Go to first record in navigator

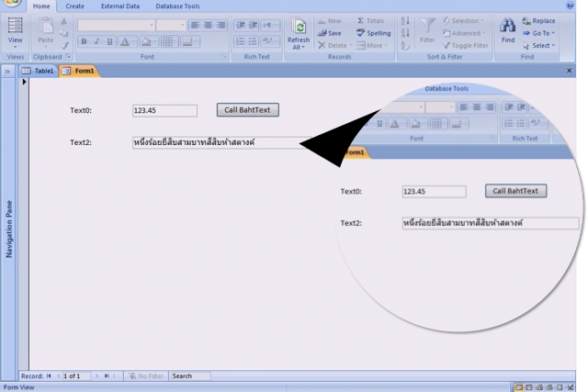click(x=49, y=375)
